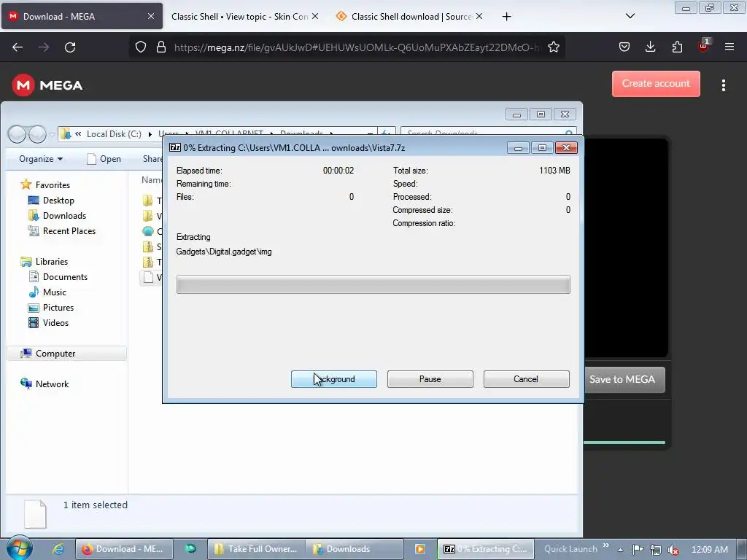This screenshot has height=560, width=747.
Task: Open media player taskbar icon
Action: pos(419,549)
